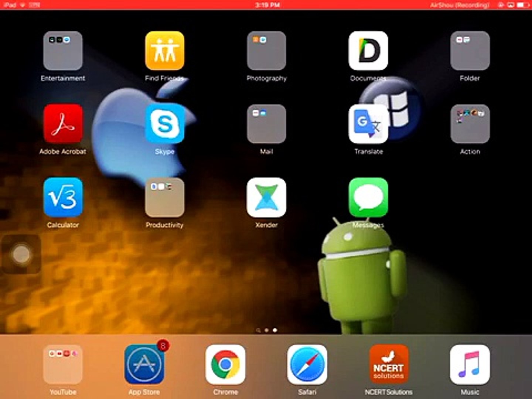Open the Productivity folder

coord(165,197)
